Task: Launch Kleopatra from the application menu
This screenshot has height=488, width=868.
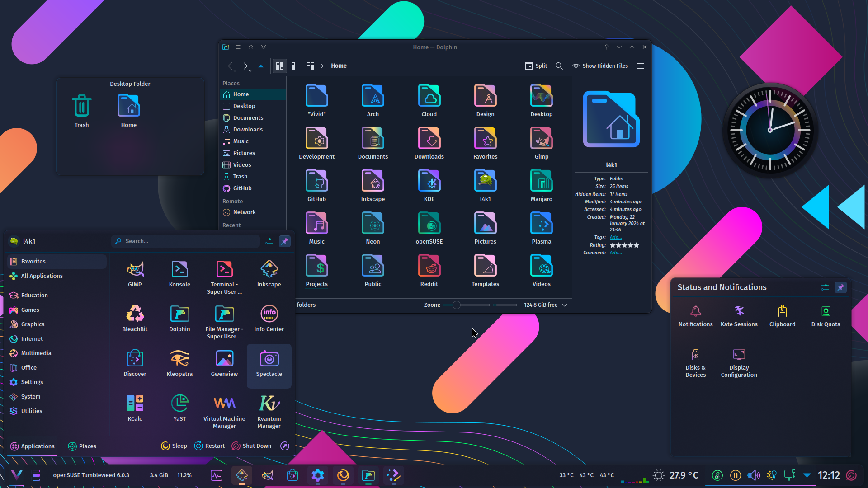Action: [179, 364]
